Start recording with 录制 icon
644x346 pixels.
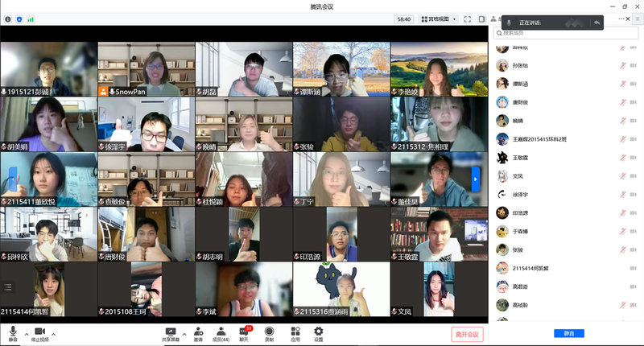269,332
